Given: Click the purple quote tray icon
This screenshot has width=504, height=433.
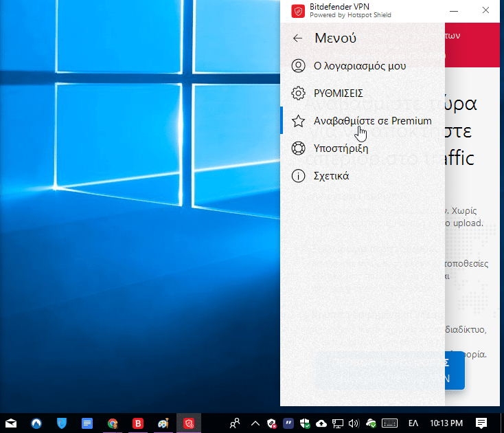Looking at the screenshot, I should [x=288, y=423].
